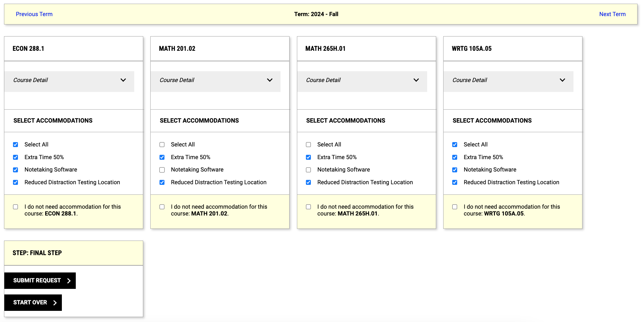This screenshot has height=322, width=644.
Task: Check no accommodation needed for MATH 201.02
Action: [162, 207]
